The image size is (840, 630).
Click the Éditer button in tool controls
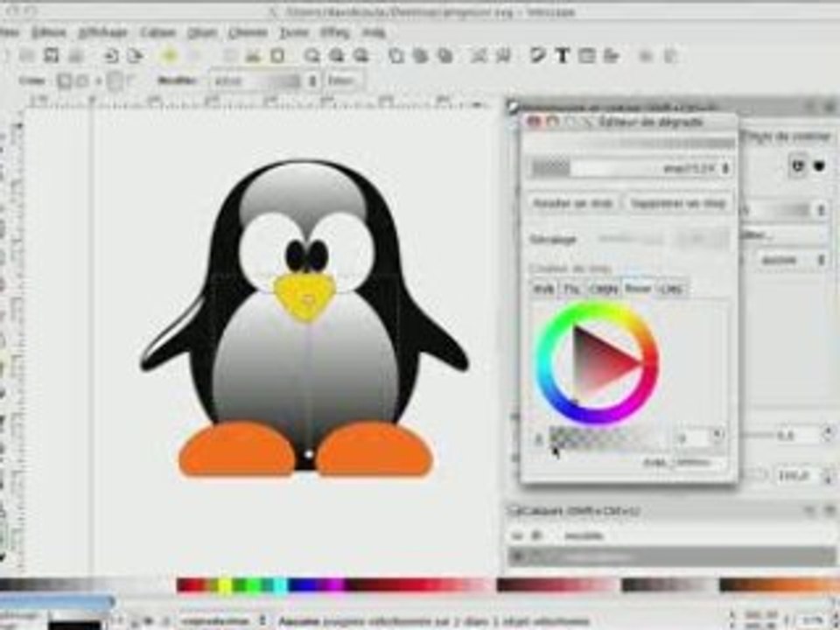(342, 81)
